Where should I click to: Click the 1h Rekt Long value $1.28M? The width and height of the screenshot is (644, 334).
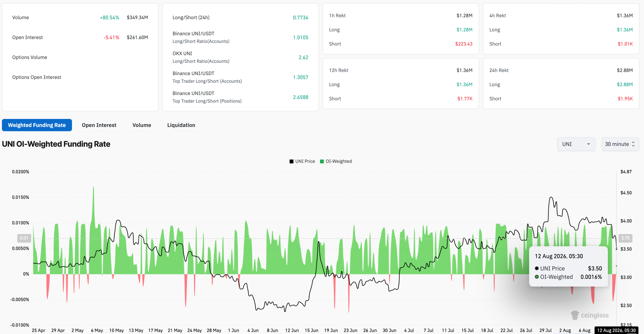click(x=464, y=30)
